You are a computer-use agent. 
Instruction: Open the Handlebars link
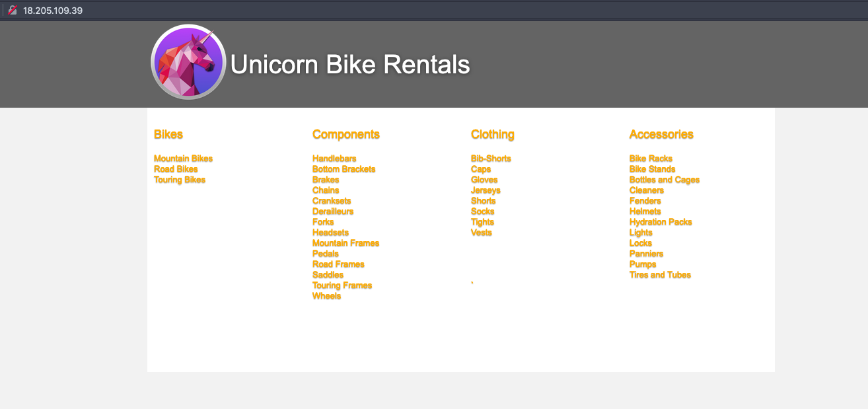click(334, 159)
